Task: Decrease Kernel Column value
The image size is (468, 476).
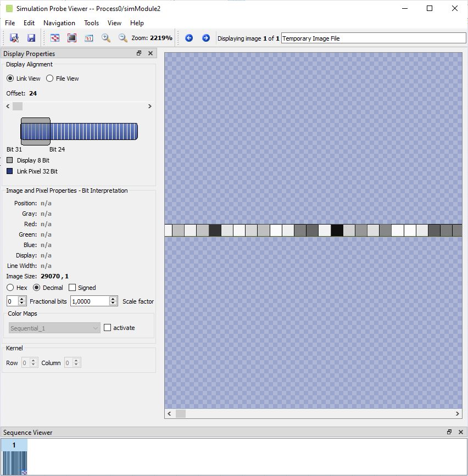Action: 76,365
